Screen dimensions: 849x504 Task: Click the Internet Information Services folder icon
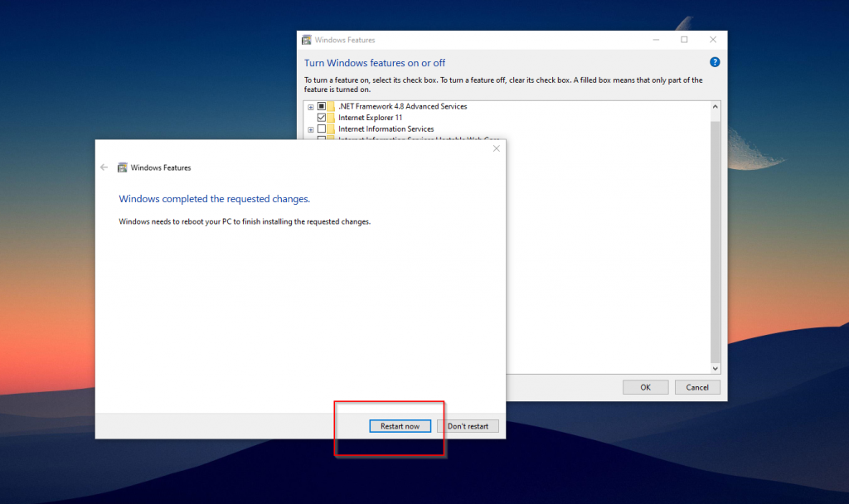click(x=331, y=128)
